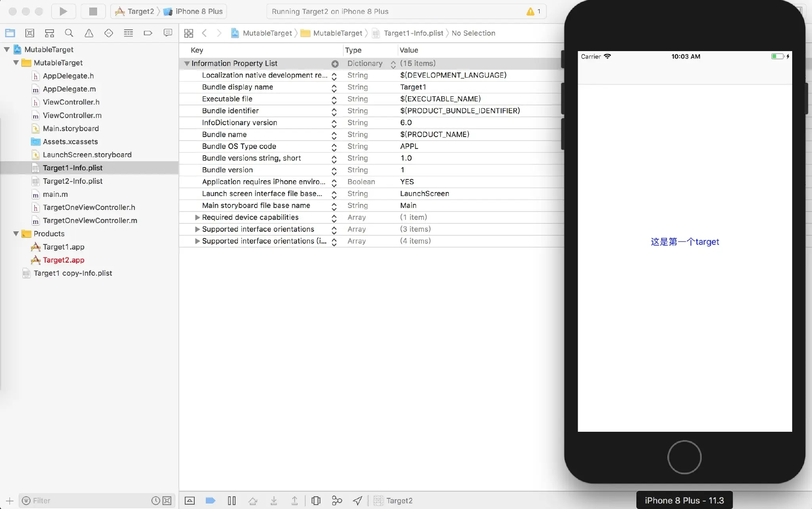Choose the iPhone 8 Plus run destination
Viewport: 812px width, 509px height.
(193, 11)
